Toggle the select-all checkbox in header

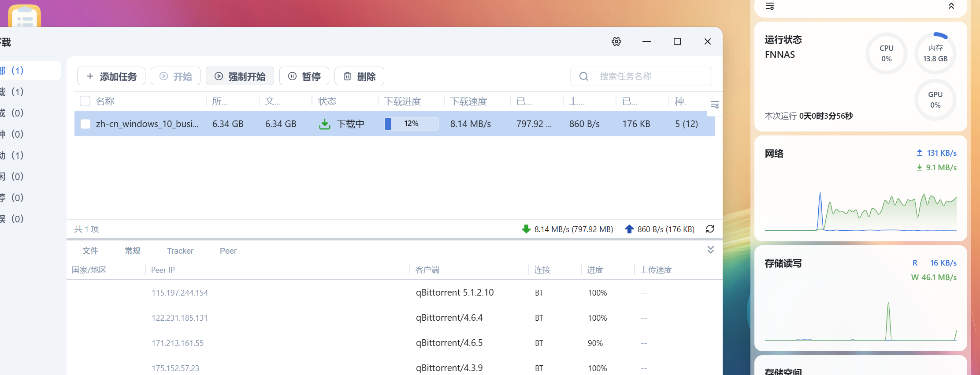pos(85,101)
